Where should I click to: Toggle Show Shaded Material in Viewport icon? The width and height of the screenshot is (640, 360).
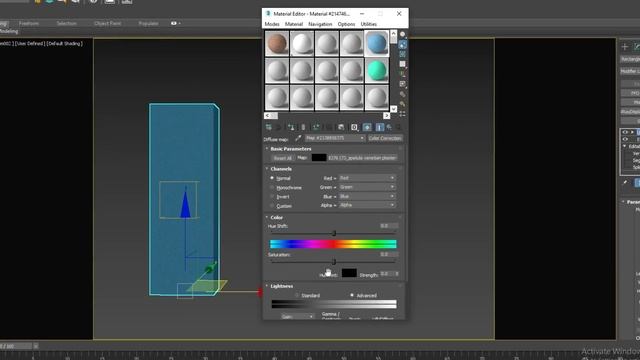pos(367,127)
